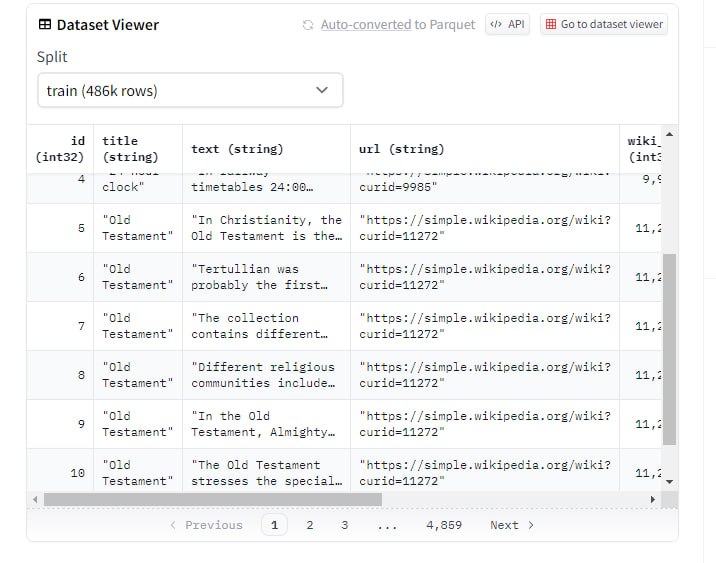Jump to last page 4,859
This screenshot has width=716, height=563.
(443, 525)
